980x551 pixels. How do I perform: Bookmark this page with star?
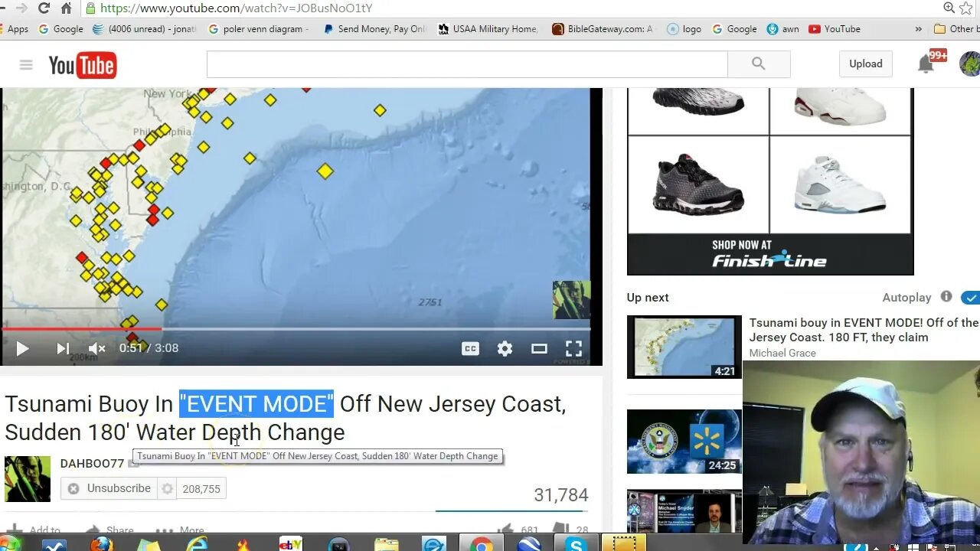(966, 8)
